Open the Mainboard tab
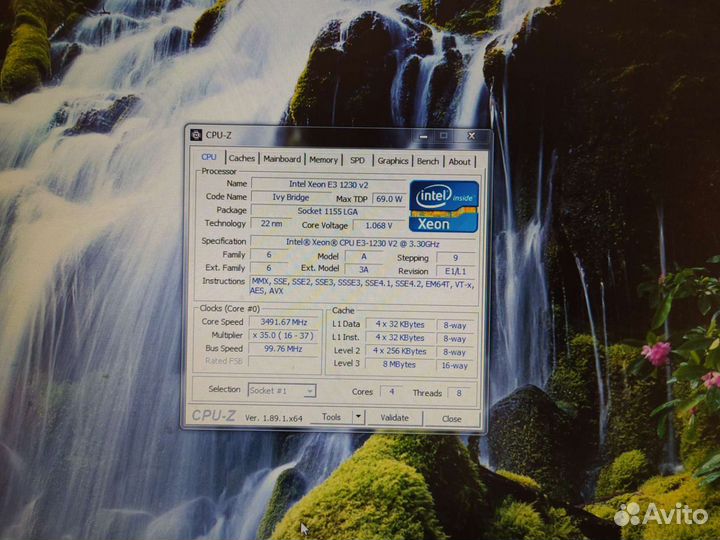 pyautogui.click(x=282, y=159)
